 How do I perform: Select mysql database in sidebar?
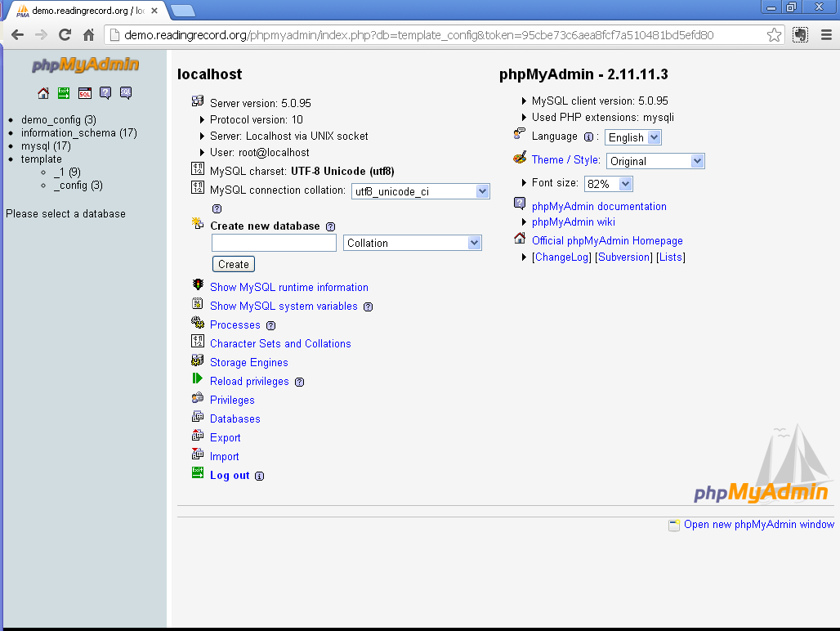pyautogui.click(x=46, y=145)
